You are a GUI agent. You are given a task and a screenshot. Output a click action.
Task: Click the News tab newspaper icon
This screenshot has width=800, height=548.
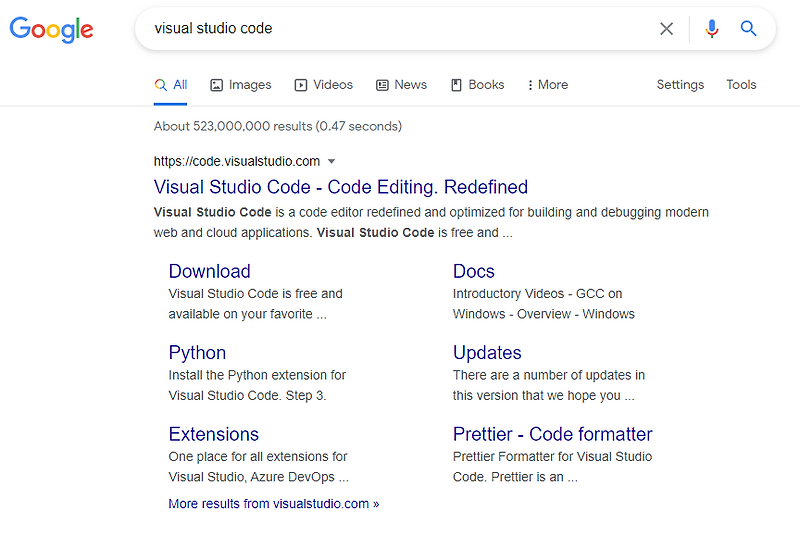pyautogui.click(x=382, y=85)
